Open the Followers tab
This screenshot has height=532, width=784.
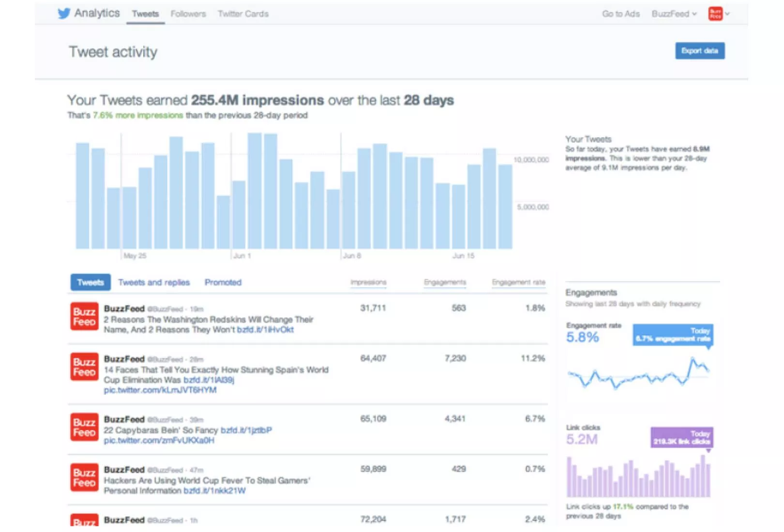pos(188,14)
